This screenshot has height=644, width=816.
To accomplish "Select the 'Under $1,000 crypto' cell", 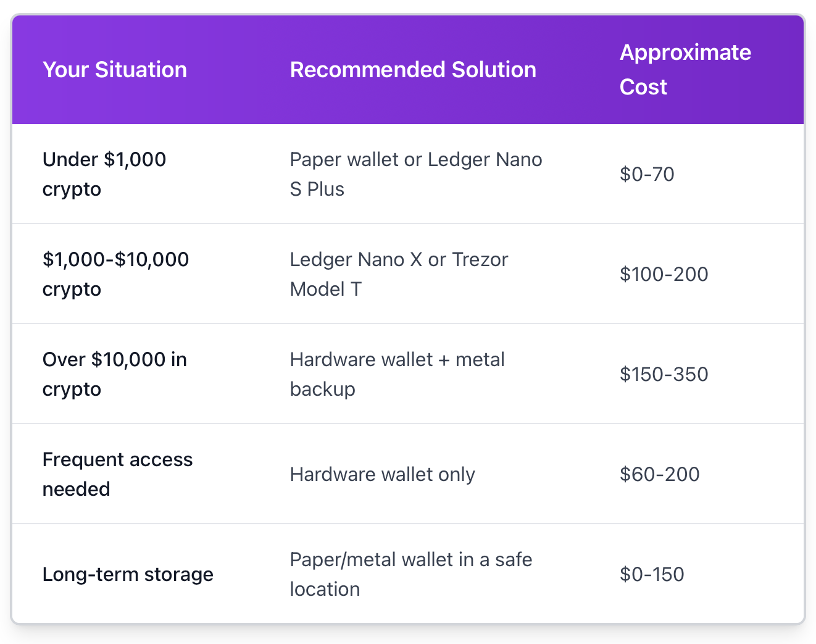I will click(x=104, y=174).
